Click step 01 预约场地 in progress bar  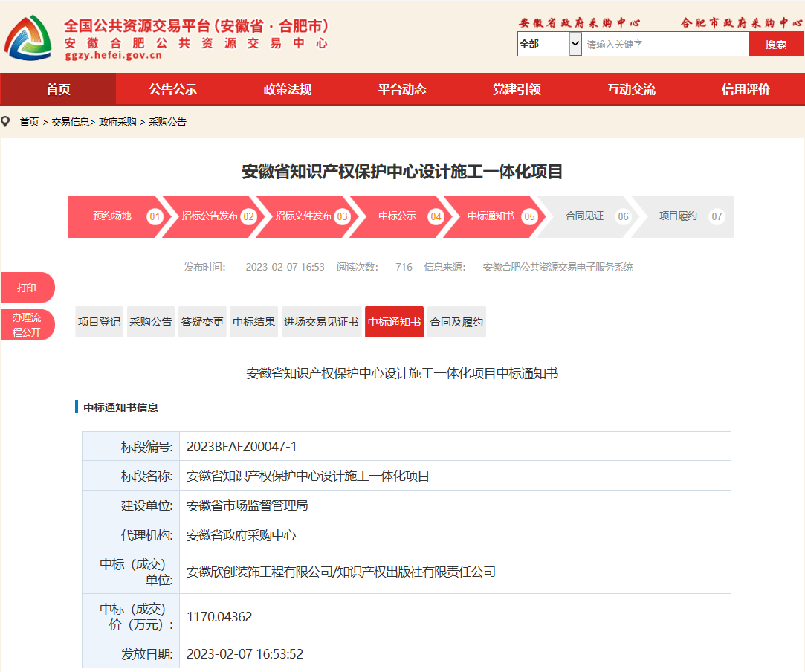pos(113,216)
